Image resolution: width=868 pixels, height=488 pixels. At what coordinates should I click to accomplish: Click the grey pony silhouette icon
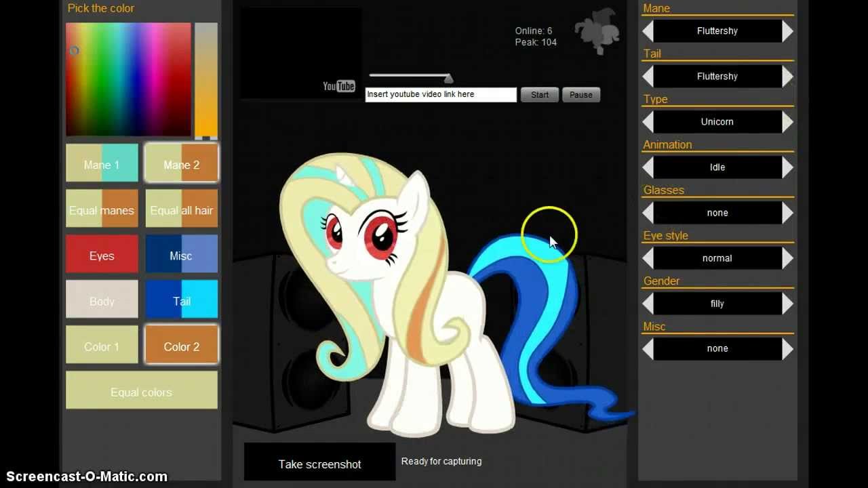[597, 32]
